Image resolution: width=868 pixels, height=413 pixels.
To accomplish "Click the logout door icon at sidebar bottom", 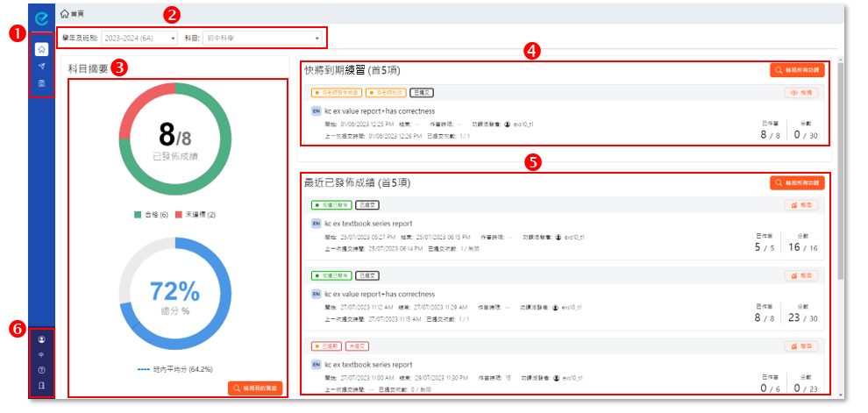I will coord(41,385).
